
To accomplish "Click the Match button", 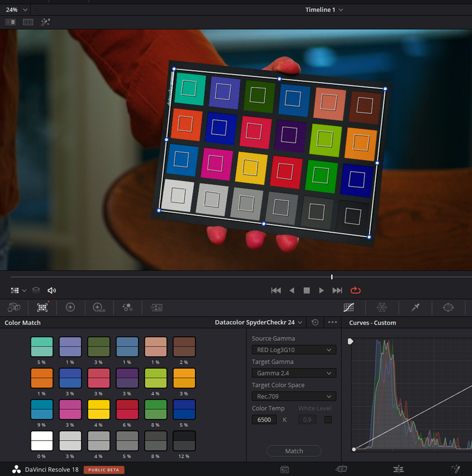I will pyautogui.click(x=294, y=451).
